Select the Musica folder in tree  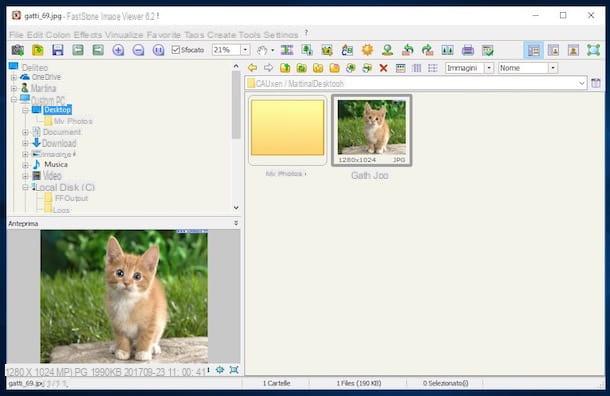point(56,165)
